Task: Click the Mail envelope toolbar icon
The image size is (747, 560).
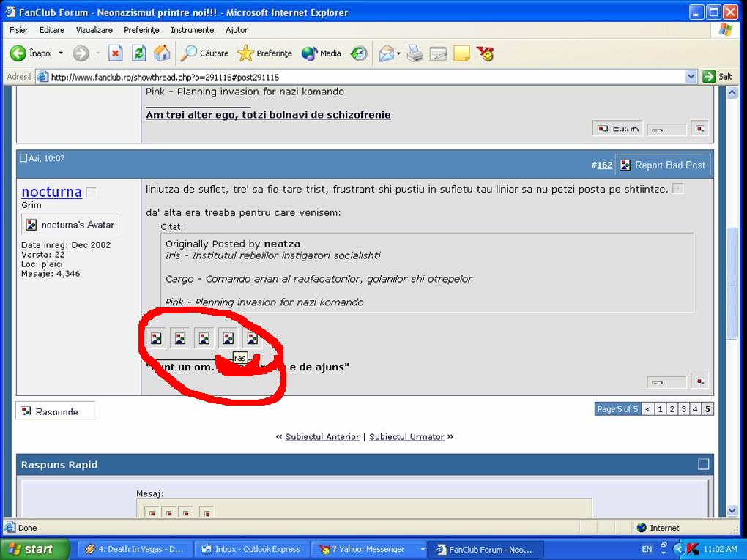Action: [x=387, y=53]
